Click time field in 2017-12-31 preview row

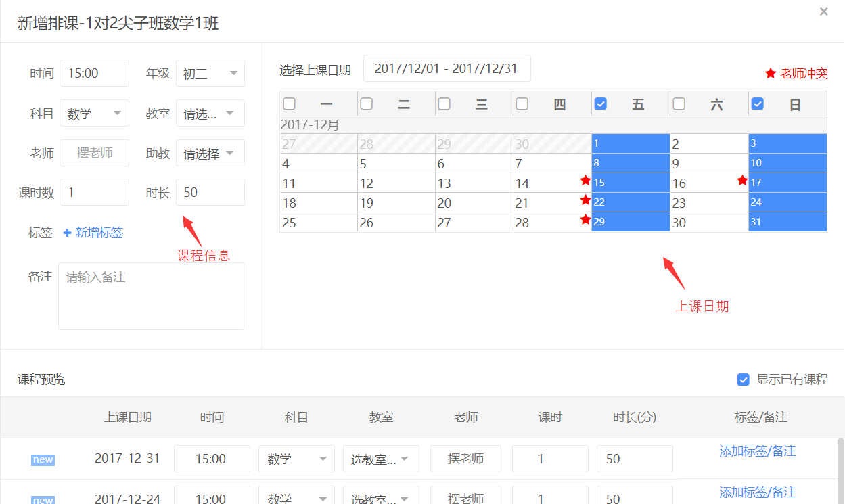coord(212,459)
